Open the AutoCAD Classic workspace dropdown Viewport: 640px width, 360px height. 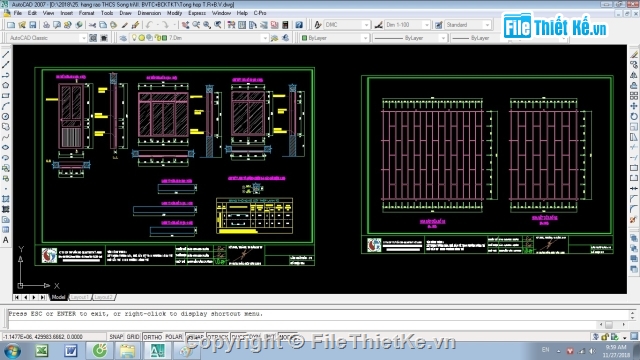(x=47, y=38)
